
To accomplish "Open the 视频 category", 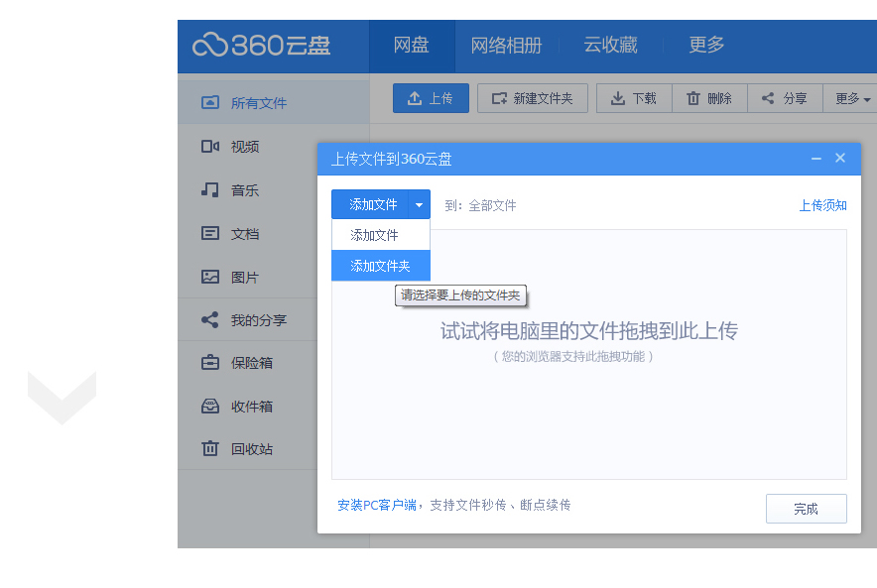I will point(247,147).
